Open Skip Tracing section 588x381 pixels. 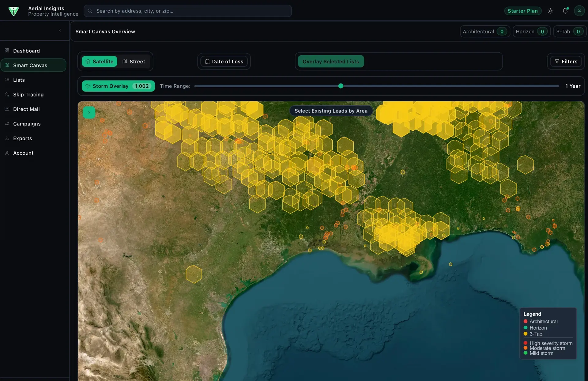coord(33,94)
